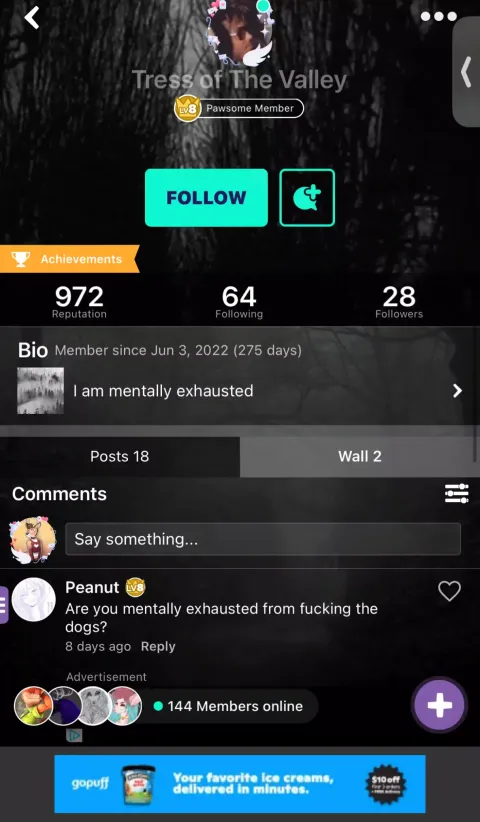This screenshot has height=822, width=480.
Task: Tap the Pawsome Member title badge
Action: 250,109
